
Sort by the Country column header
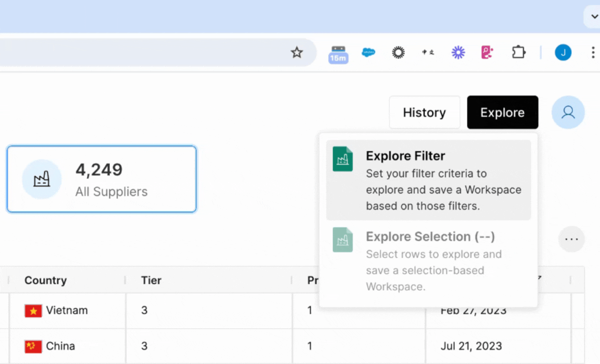(45, 280)
